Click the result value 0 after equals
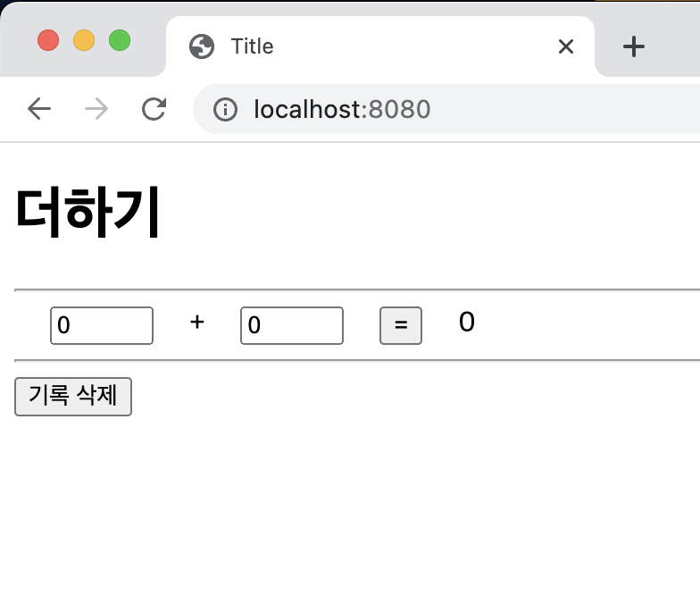 pos(466,322)
